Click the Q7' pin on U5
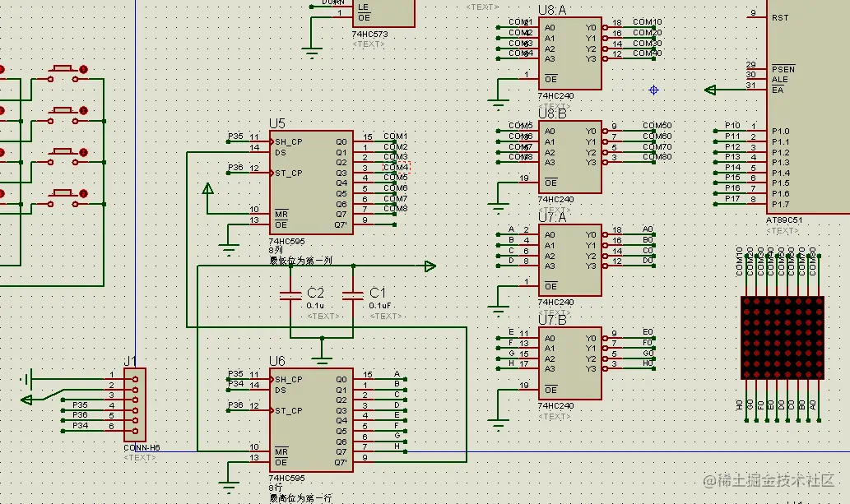 point(341,225)
